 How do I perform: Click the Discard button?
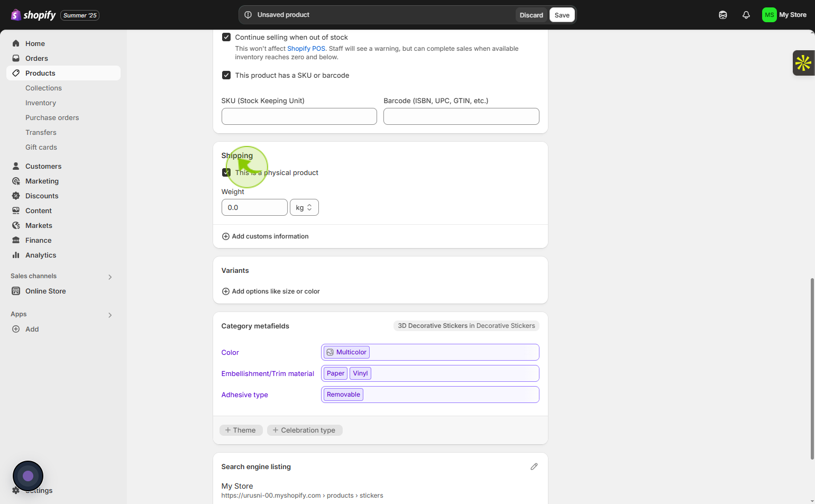531,15
